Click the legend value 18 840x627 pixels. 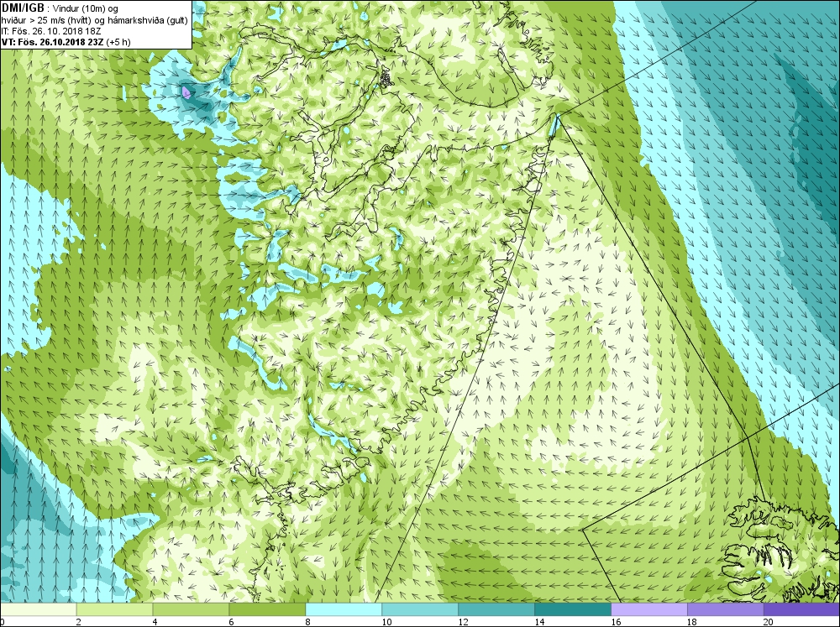click(692, 622)
